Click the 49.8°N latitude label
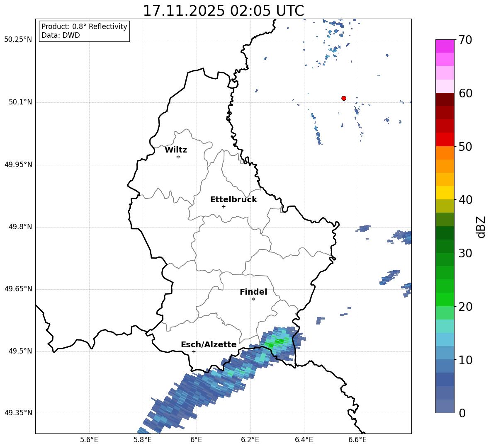This screenshot has height=448, width=491. coord(20,227)
